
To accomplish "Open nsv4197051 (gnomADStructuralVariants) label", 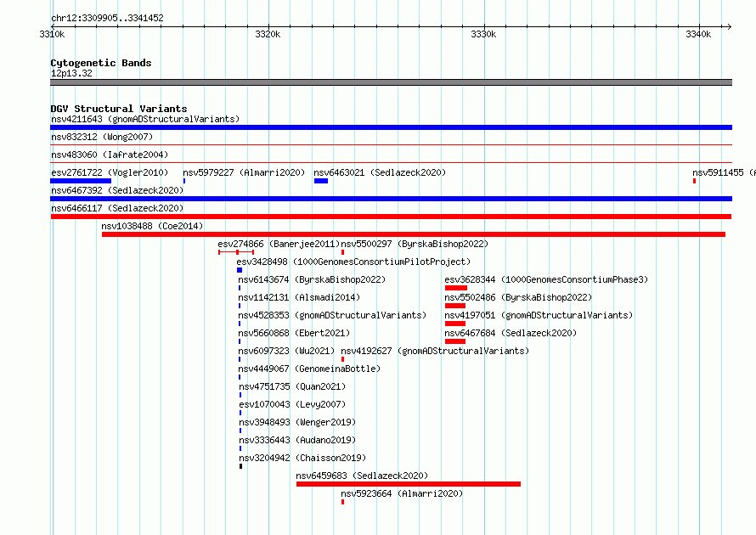I will click(x=539, y=315).
